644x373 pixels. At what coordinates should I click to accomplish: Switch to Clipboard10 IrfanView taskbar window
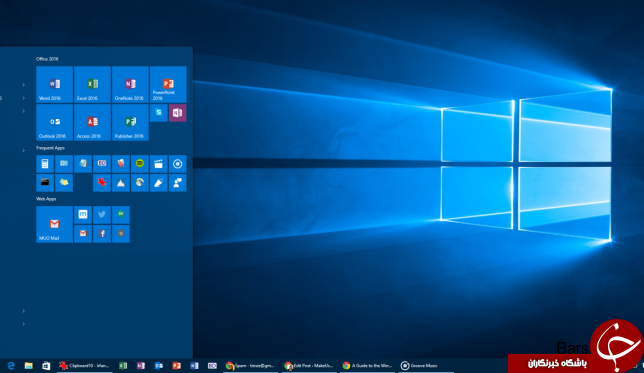point(85,366)
